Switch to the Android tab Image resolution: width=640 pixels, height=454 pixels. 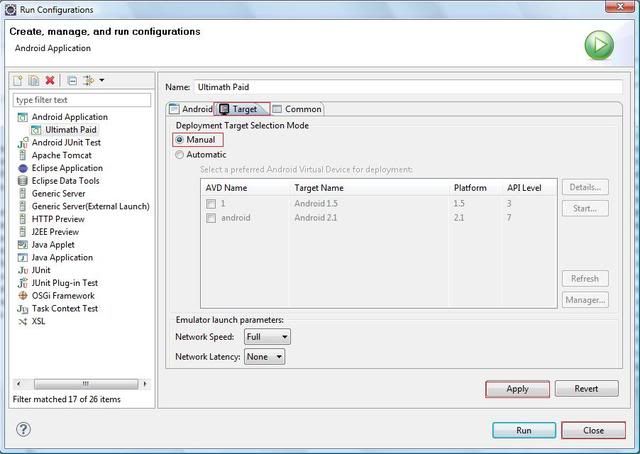(191, 109)
